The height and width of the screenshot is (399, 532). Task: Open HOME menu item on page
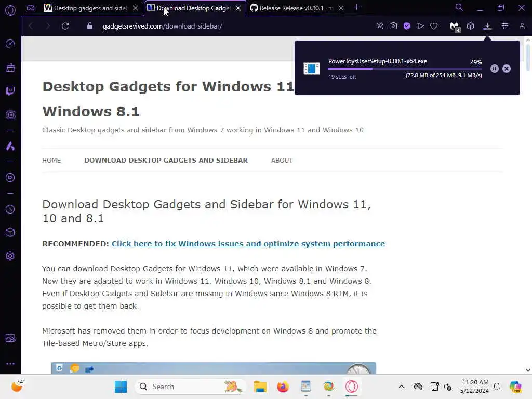pos(51,160)
